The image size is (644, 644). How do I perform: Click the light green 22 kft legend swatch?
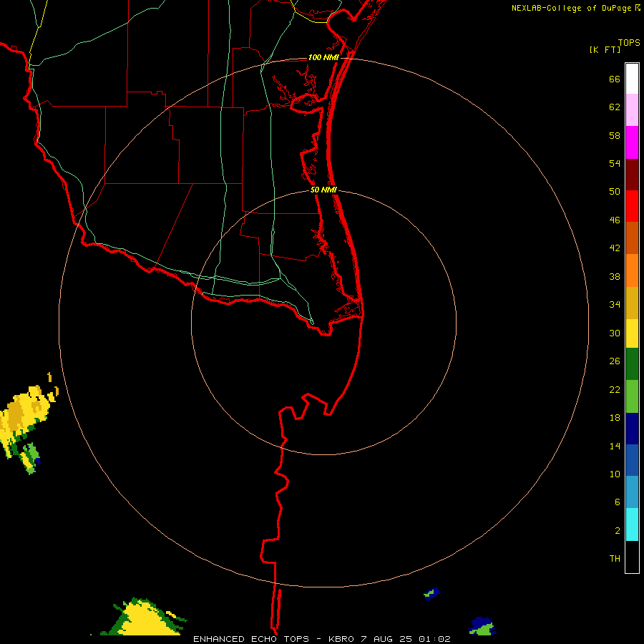tap(632, 396)
